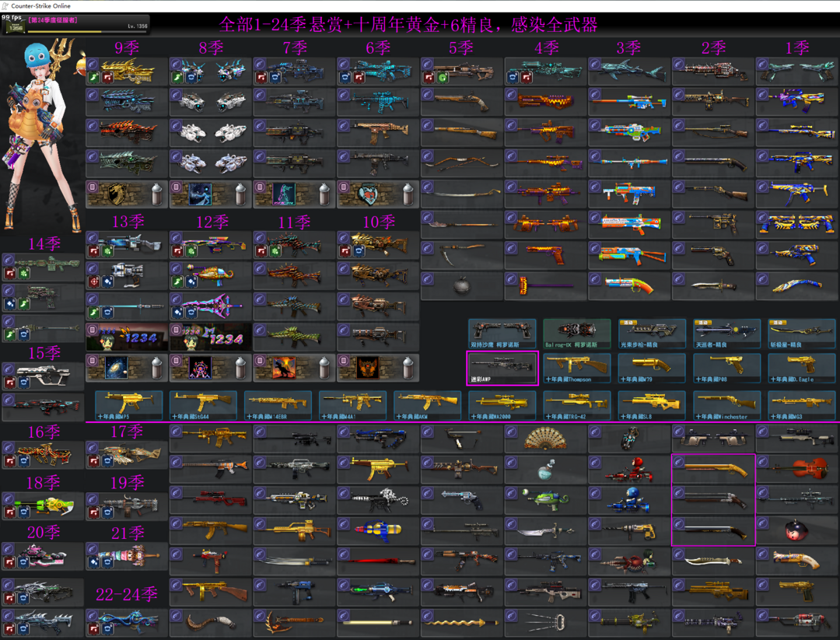Choose the 光束步枪-精良 beam rifle card
Screen dimensions: 840x640
652,334
